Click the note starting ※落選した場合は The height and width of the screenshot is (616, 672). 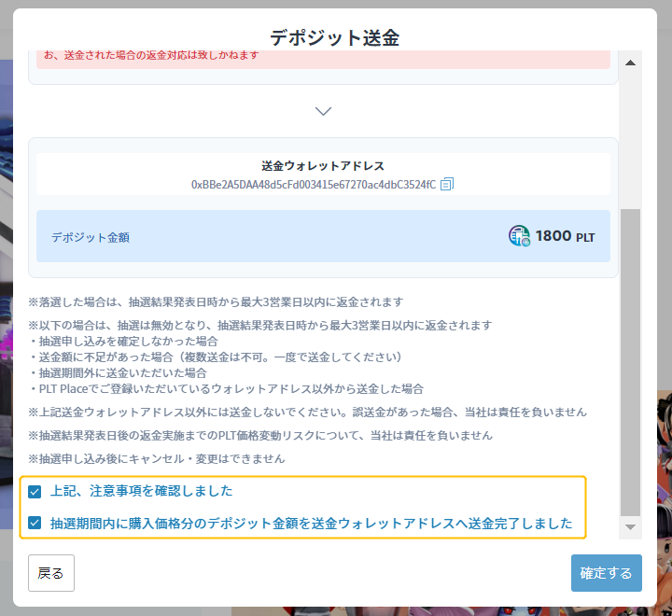point(216,302)
